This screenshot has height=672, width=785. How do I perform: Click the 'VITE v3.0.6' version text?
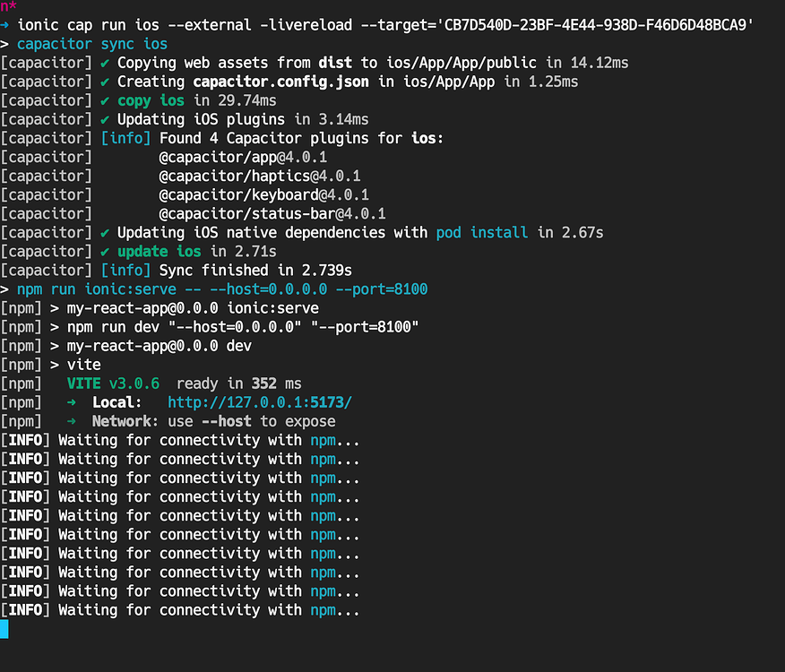pyautogui.click(x=113, y=383)
